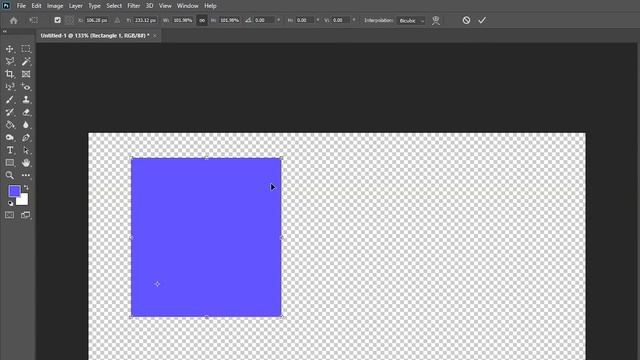Click the height percentage field

229,20
